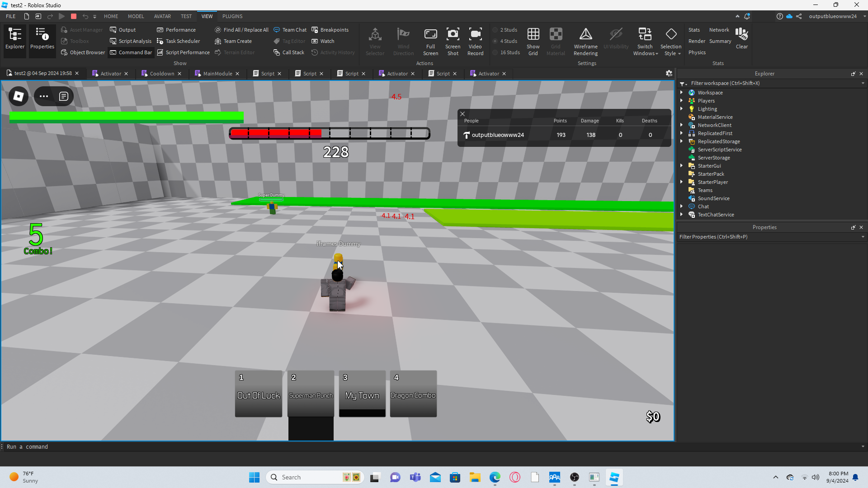868x488 pixels.
Task: Toggle the Show Grid icon
Action: coord(533,41)
